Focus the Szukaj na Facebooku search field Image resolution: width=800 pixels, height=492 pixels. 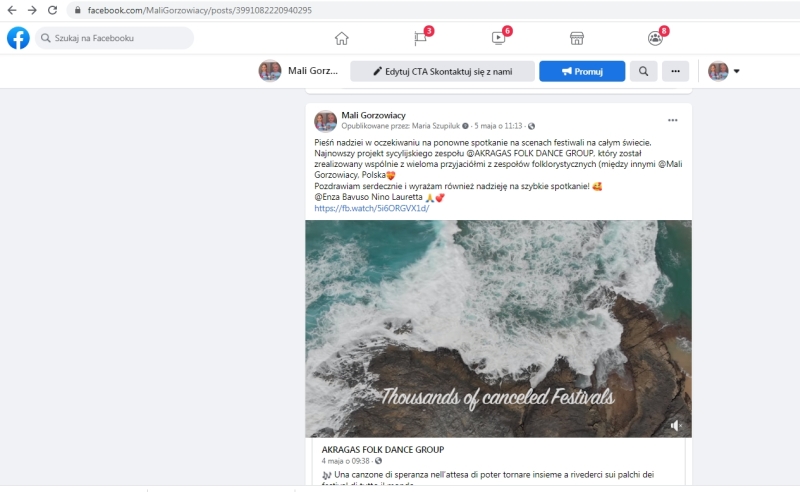pyautogui.click(x=114, y=38)
